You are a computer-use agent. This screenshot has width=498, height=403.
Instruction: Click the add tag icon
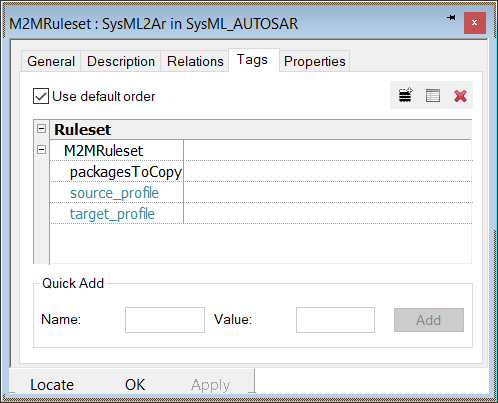405,95
